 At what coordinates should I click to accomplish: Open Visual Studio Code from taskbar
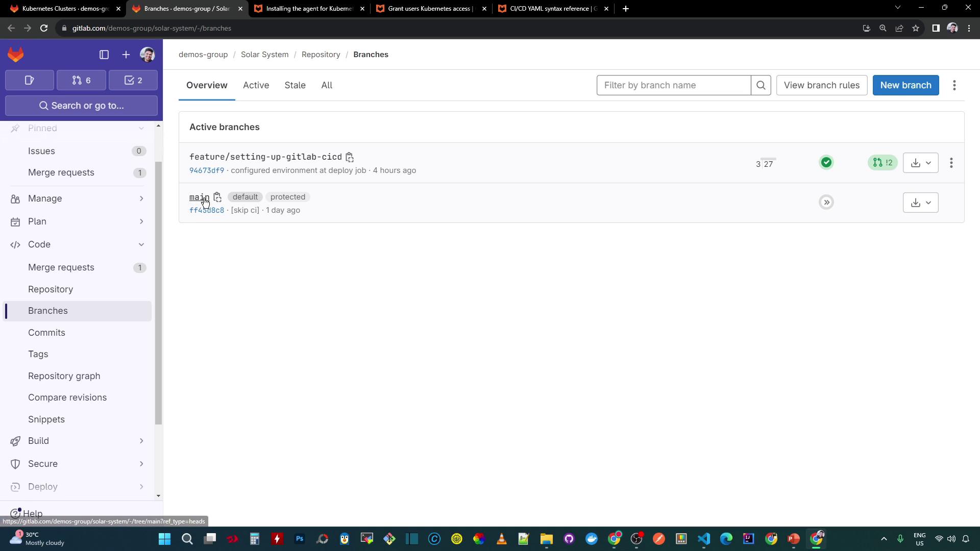(x=704, y=539)
